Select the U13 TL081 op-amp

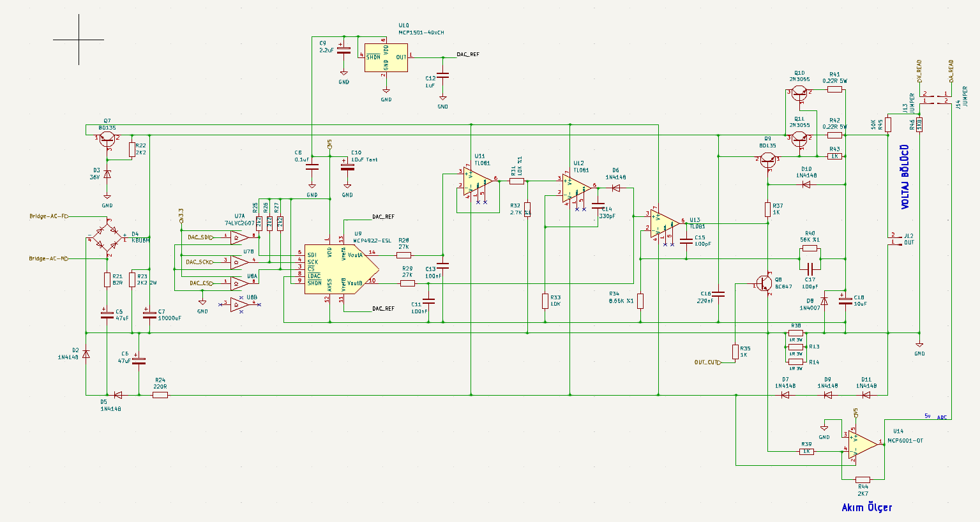pos(665,223)
